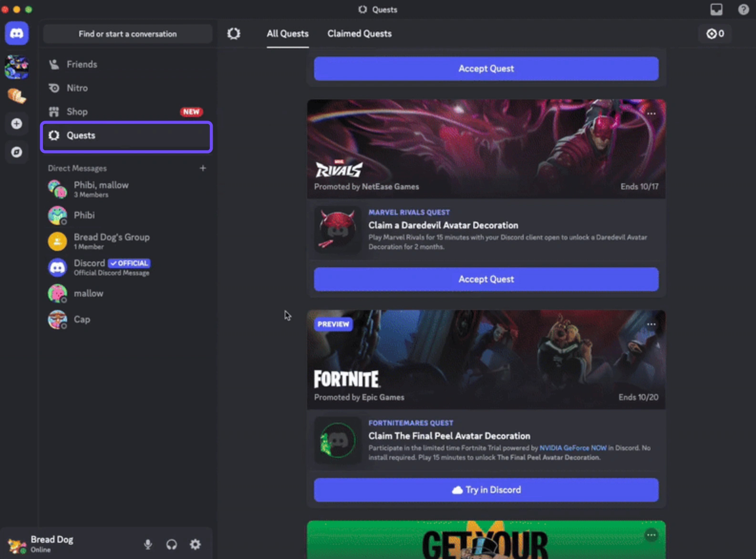Viewport: 756px width, 559px height.
Task: Open Discover servers compass icon
Action: (17, 152)
